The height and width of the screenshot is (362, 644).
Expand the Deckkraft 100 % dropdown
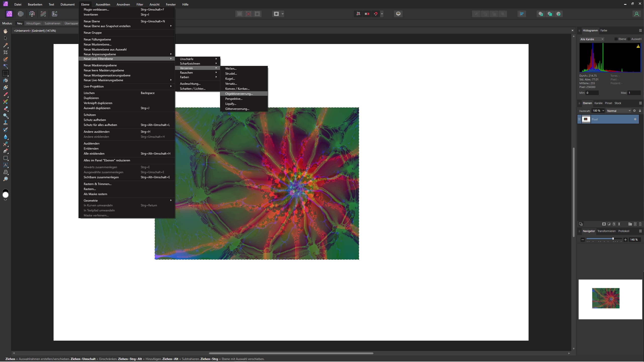point(603,111)
